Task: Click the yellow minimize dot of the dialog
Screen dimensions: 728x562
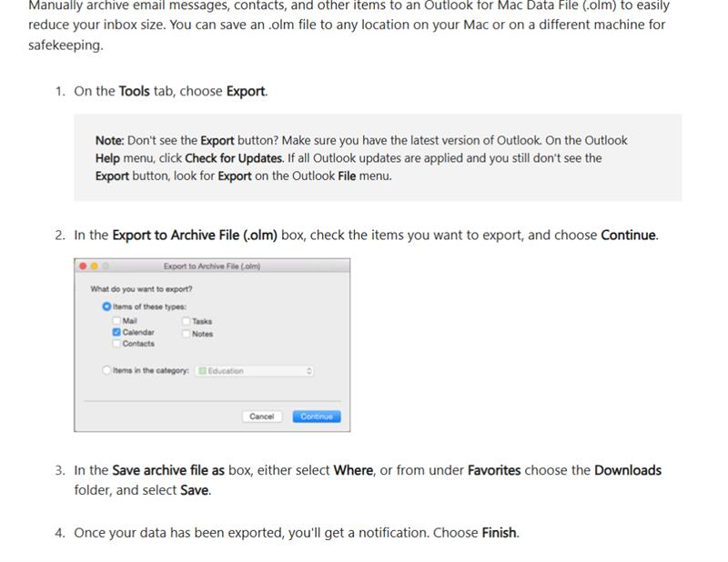Action: pyautogui.click(x=95, y=266)
